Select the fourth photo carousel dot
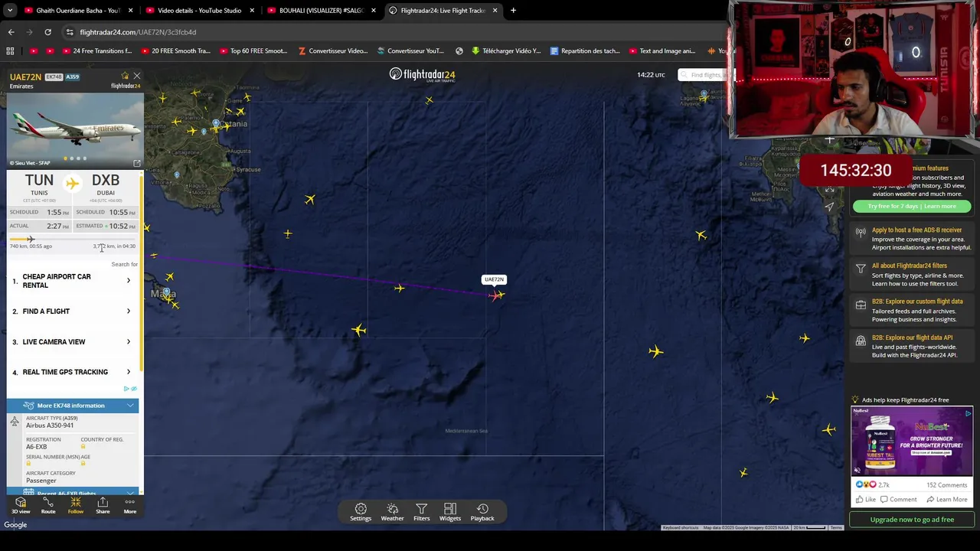This screenshot has height=551, width=980. [85, 158]
